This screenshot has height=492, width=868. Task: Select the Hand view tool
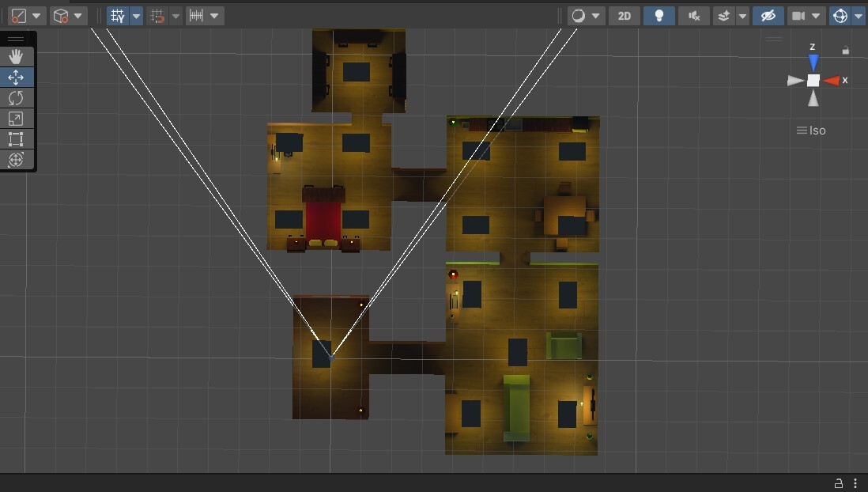click(16, 56)
